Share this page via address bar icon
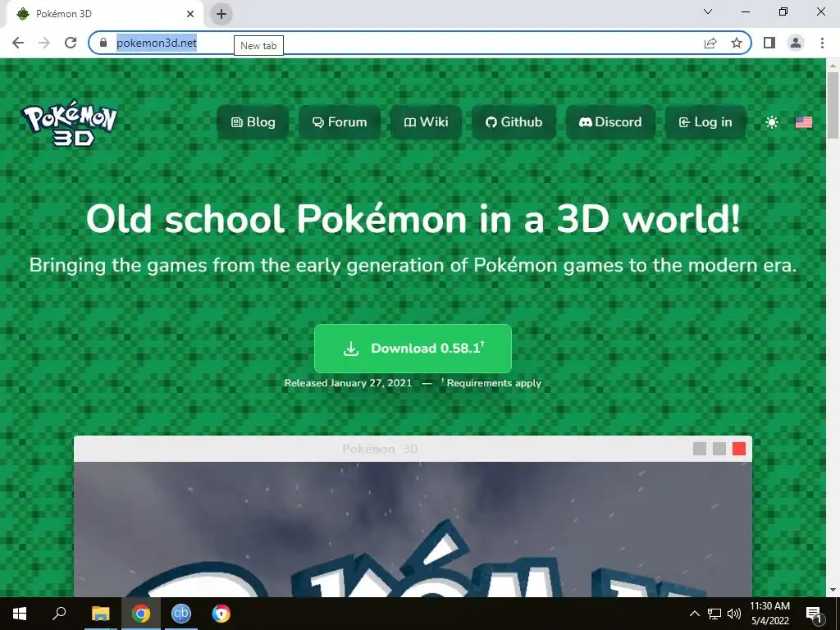Viewport: 840px width, 630px height. [710, 43]
